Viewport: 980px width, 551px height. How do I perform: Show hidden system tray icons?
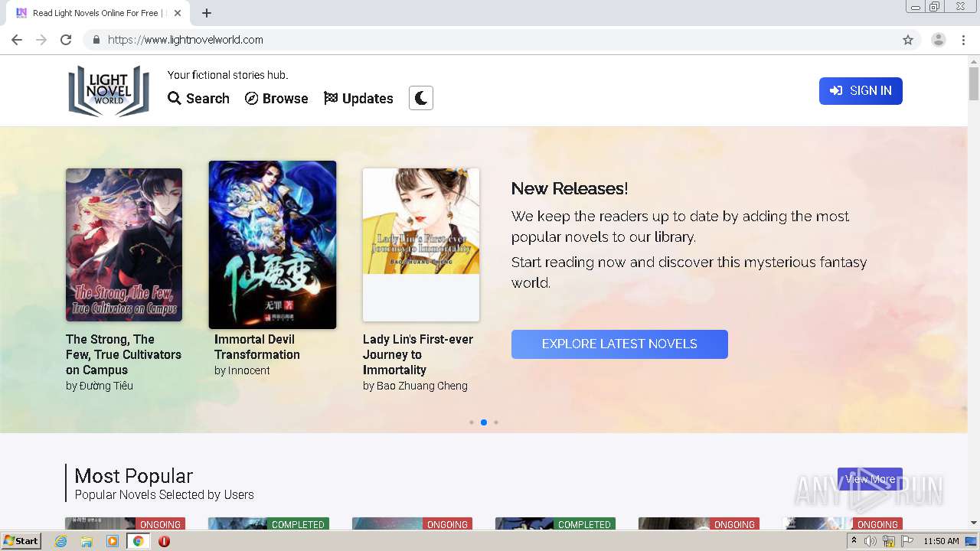pos(854,541)
